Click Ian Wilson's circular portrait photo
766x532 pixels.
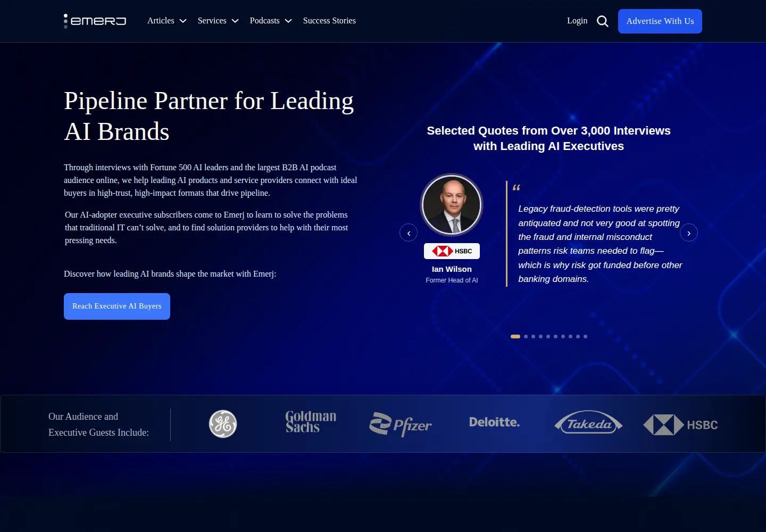point(452,205)
